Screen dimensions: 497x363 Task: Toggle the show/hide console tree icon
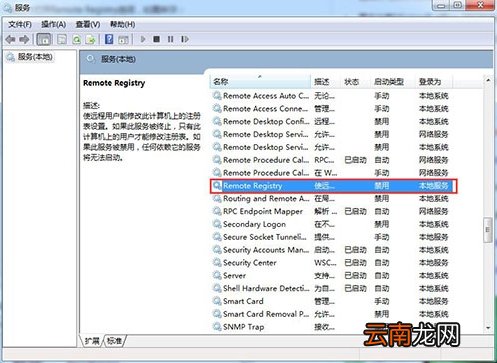click(x=44, y=39)
